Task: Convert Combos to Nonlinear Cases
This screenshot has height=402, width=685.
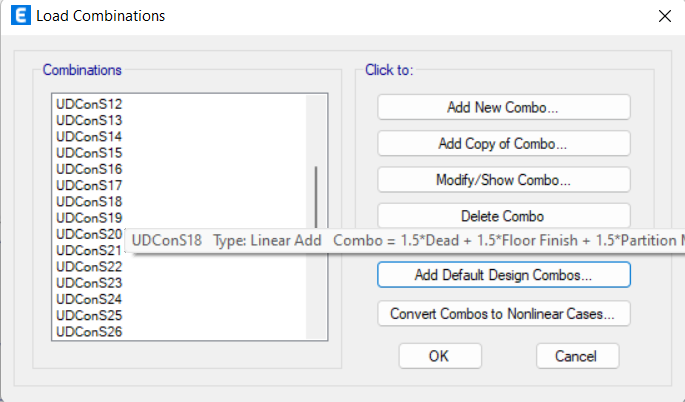Action: coord(503,314)
